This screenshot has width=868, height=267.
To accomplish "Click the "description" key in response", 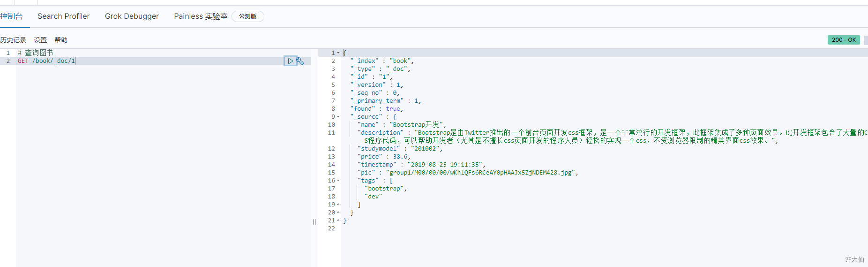I will point(381,133).
